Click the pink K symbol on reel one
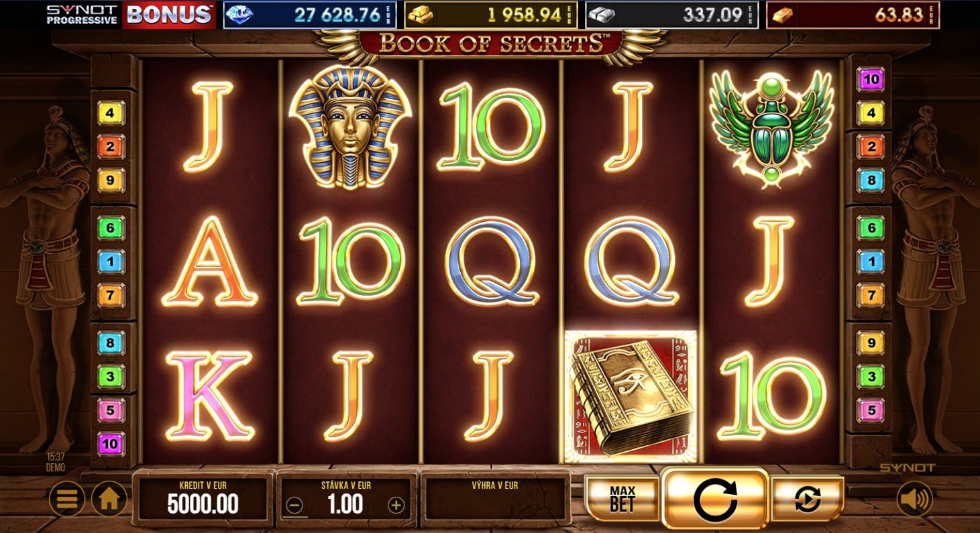Image resolution: width=980 pixels, height=533 pixels. click(209, 396)
